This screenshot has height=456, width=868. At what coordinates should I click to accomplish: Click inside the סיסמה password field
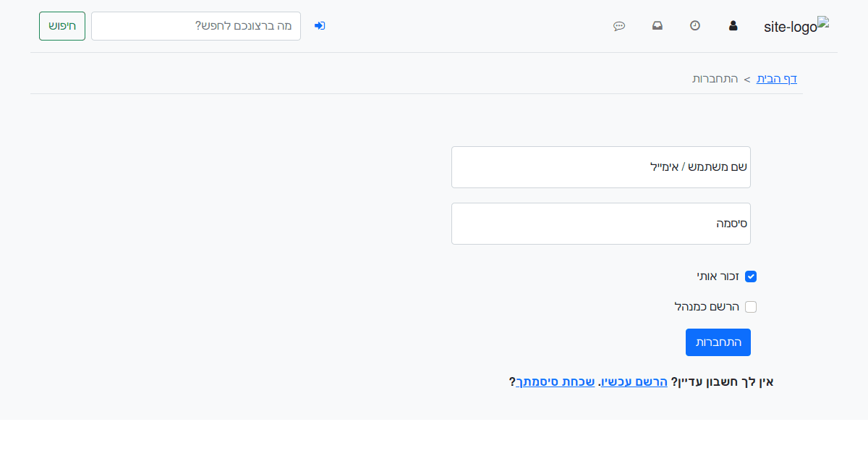point(600,223)
